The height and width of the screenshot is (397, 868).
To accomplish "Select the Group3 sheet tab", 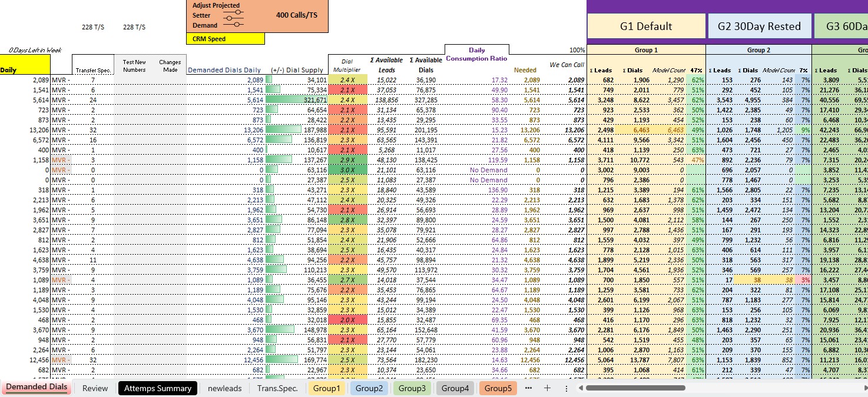I will pos(412,388).
